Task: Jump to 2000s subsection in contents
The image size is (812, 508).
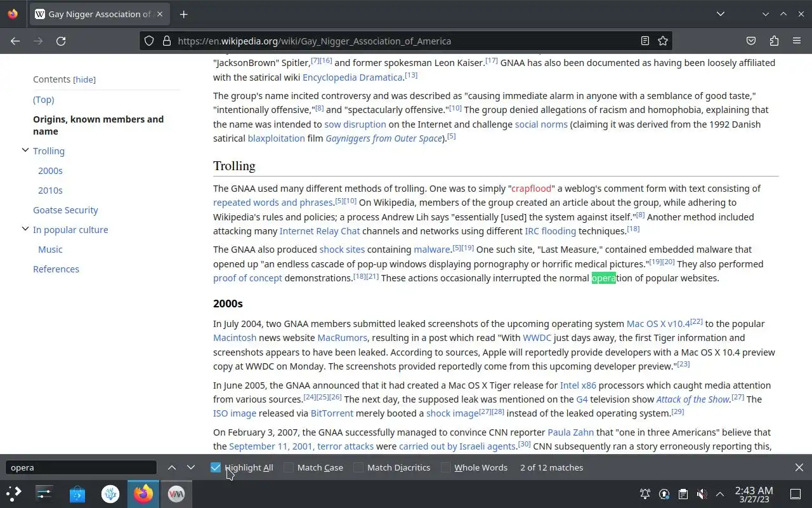Action: pyautogui.click(x=50, y=171)
